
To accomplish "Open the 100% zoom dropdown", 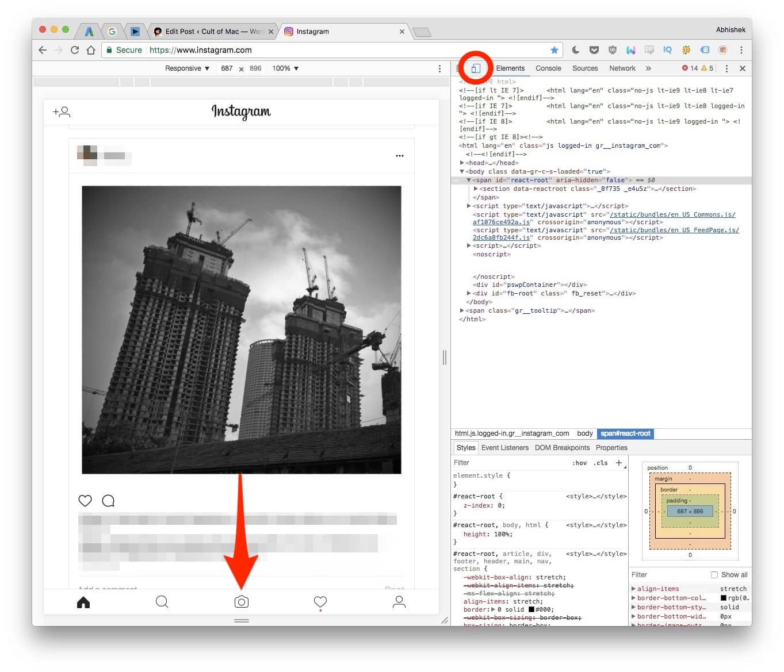I will [x=285, y=68].
